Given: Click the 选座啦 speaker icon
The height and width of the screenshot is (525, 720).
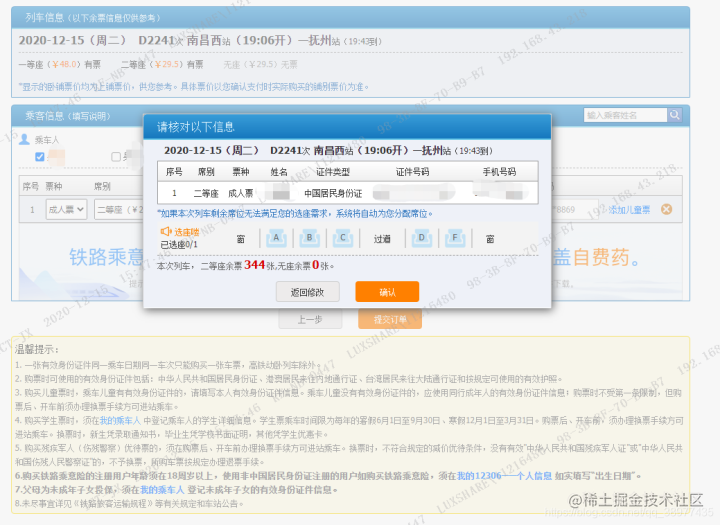Looking at the screenshot, I should pos(165,231).
